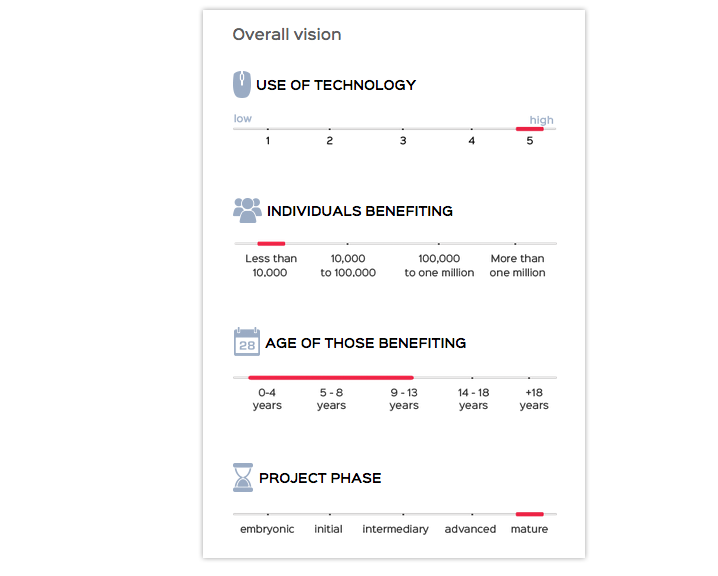718x576 pixels.
Task: Click the mouse icon beside Use of Technology
Action: point(242,84)
